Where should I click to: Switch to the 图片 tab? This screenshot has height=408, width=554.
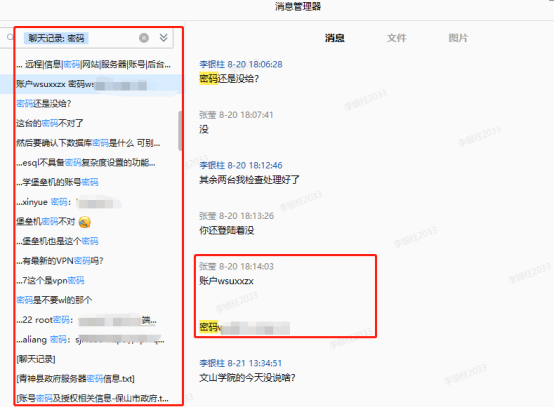(x=458, y=38)
